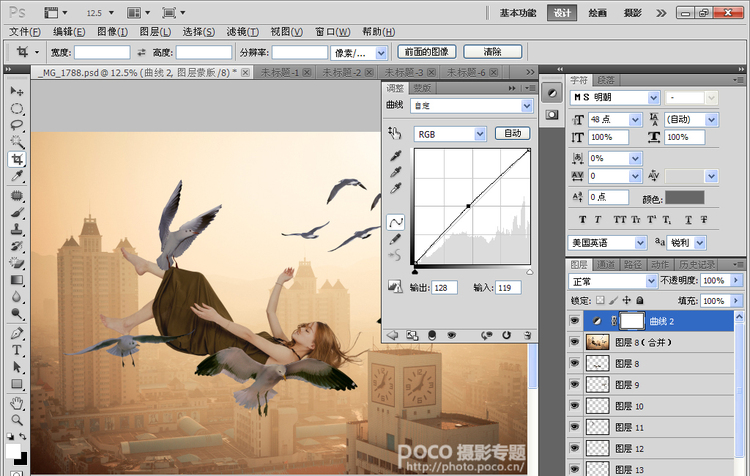Select the History Brush tool

[x=17, y=246]
